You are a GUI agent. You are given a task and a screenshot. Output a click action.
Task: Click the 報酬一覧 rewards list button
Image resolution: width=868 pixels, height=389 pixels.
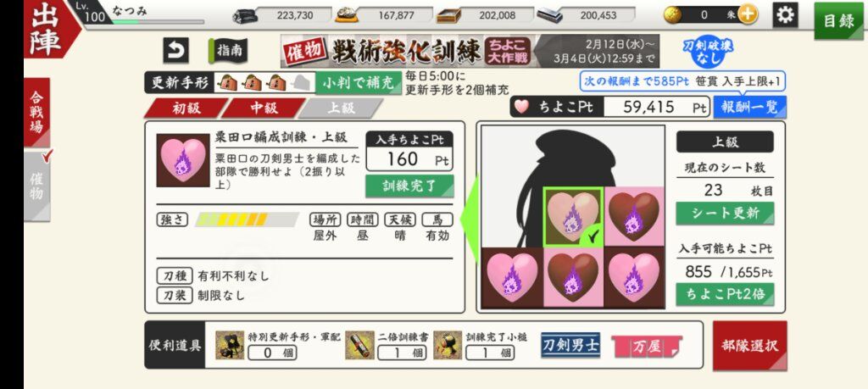750,107
